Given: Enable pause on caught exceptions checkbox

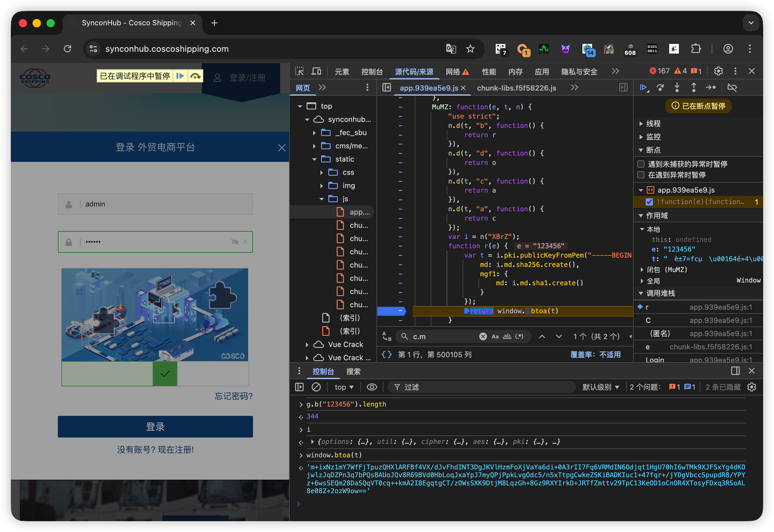Looking at the screenshot, I should click(641, 175).
